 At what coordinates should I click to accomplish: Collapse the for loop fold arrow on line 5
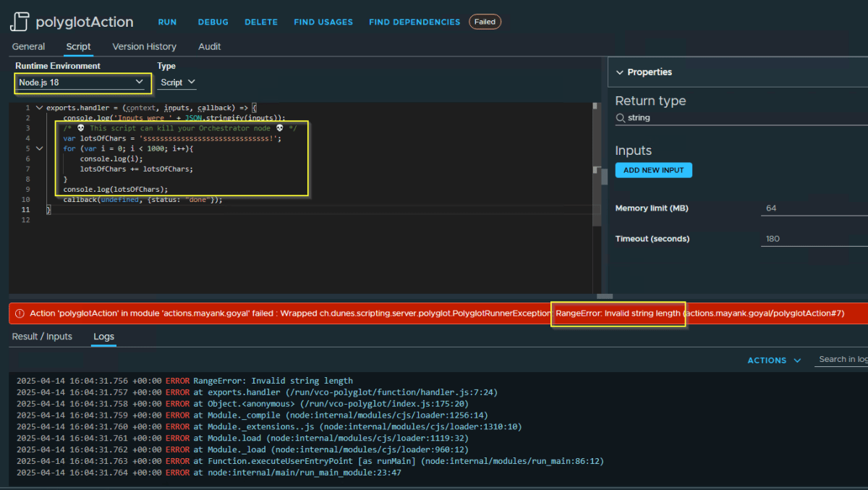click(x=39, y=148)
